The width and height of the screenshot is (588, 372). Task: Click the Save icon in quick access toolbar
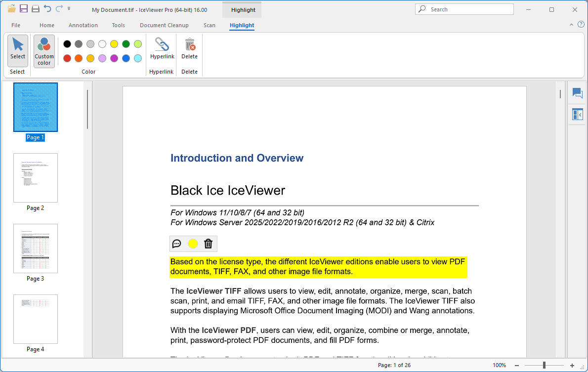click(x=24, y=8)
